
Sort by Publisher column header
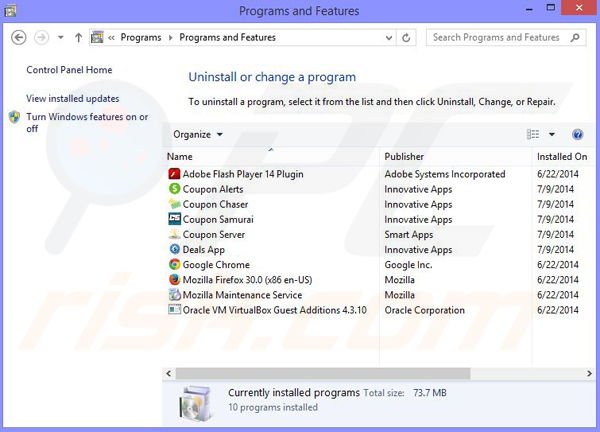[x=404, y=157]
